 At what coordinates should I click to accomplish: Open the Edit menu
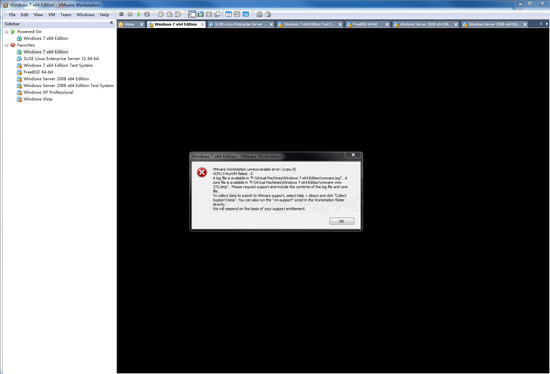point(25,15)
